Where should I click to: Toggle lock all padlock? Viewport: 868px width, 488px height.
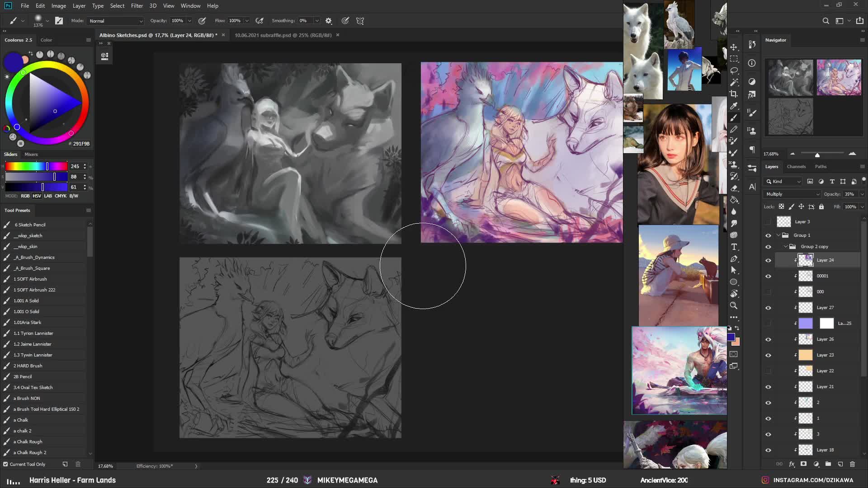click(821, 206)
